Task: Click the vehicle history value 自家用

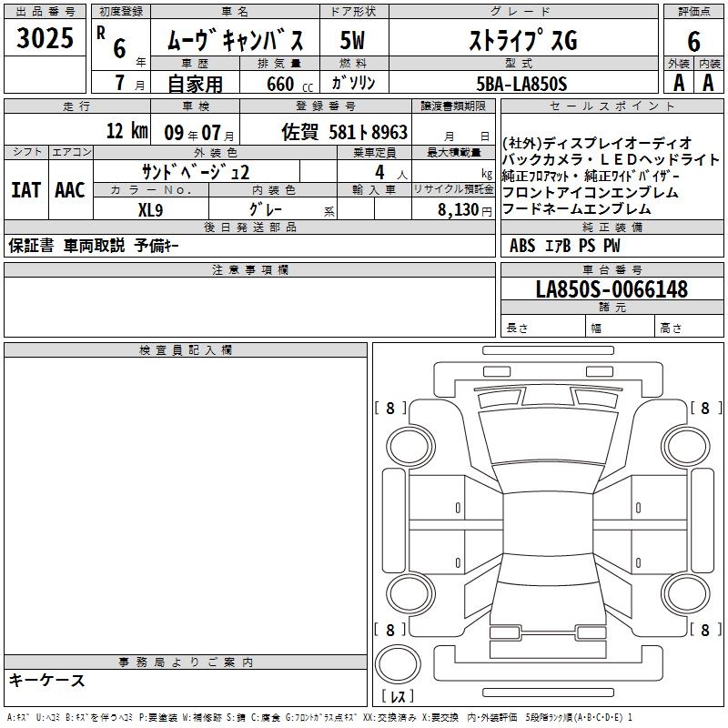Action: pyautogui.click(x=195, y=84)
